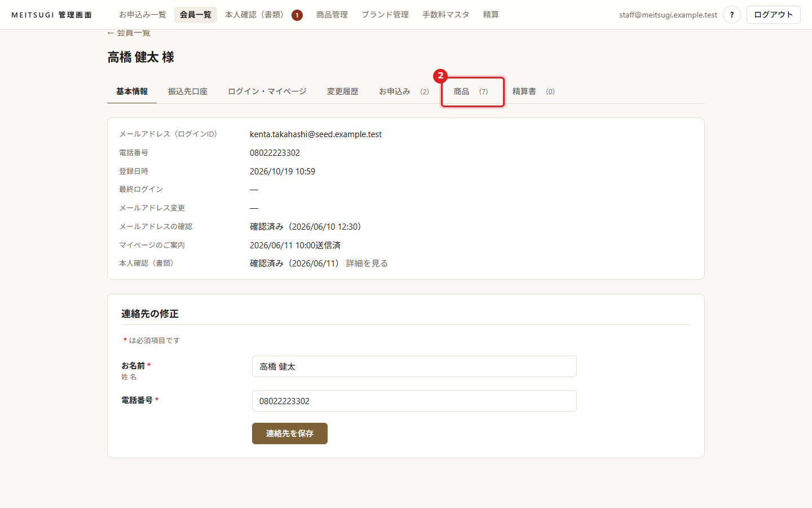Click staff@meitsugi.example.test account text
The width and height of the screenshot is (812, 508).
(x=668, y=15)
